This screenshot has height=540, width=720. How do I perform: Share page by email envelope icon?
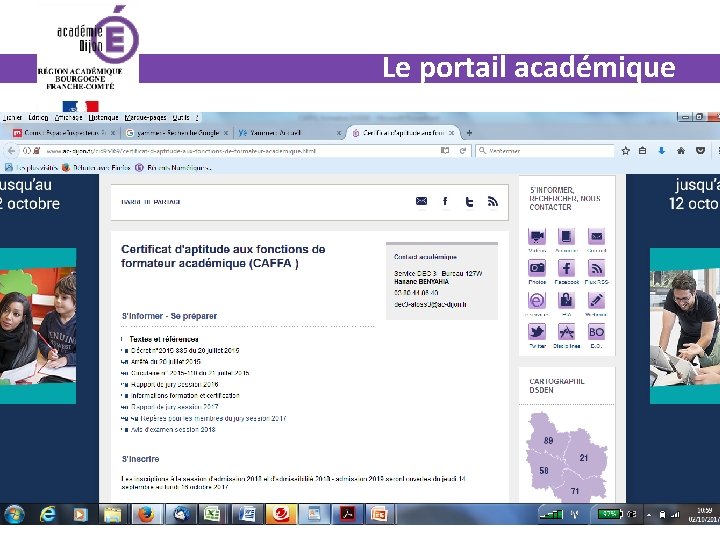pos(421,201)
